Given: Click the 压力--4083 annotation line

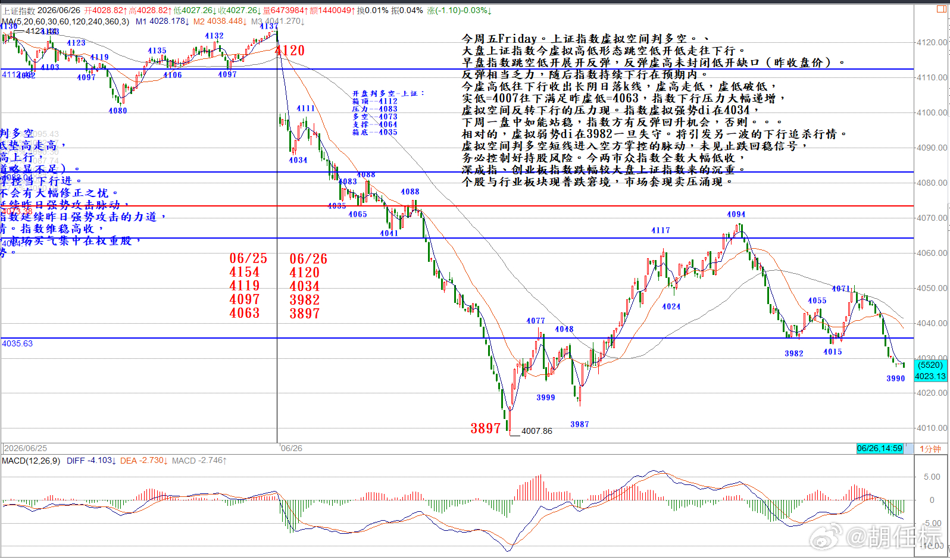Looking at the screenshot, I should tap(374, 109).
